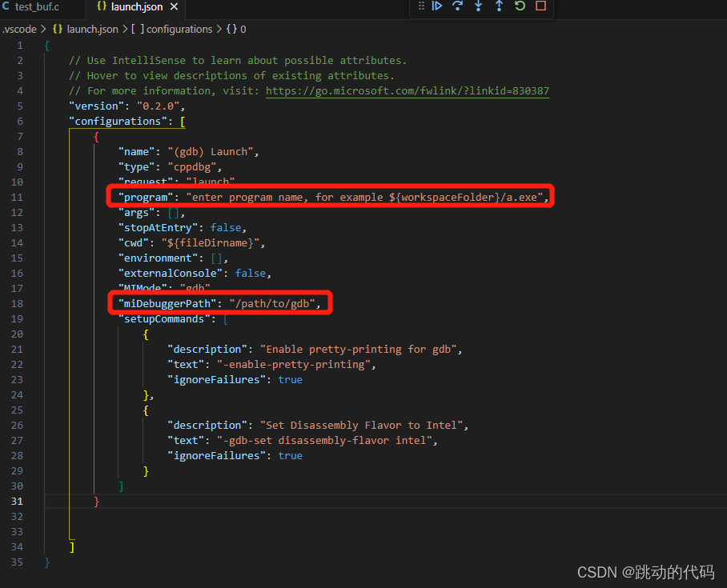Screen dimensions: 727x588
Task: Click the debug Continue button
Action: click(436, 6)
